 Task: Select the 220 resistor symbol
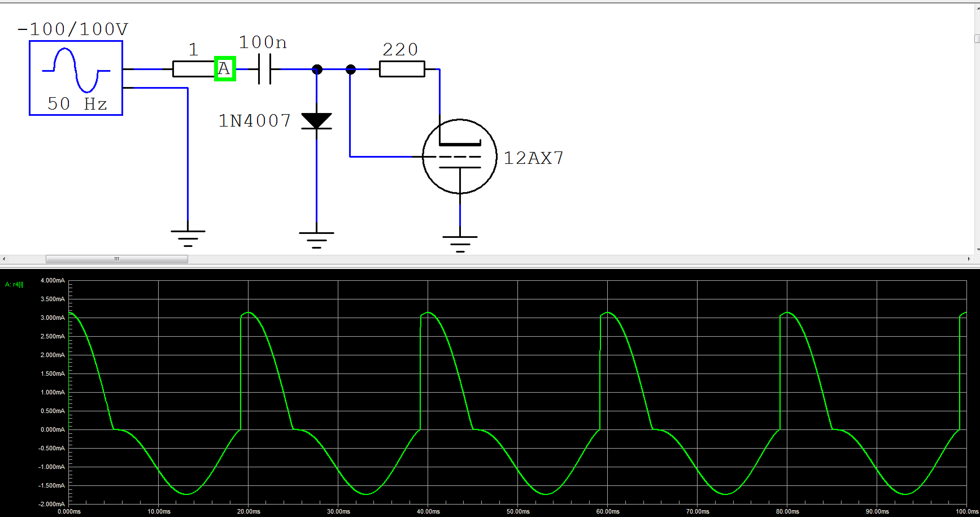pyautogui.click(x=402, y=69)
